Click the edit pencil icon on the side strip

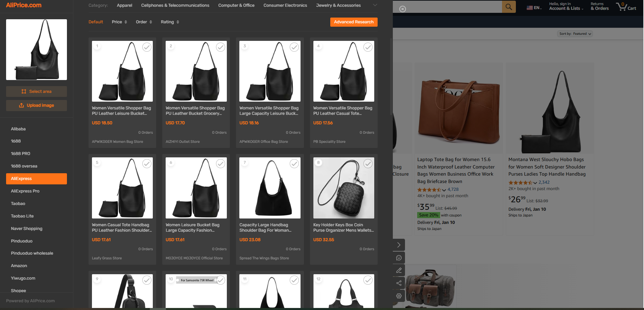pos(399,270)
